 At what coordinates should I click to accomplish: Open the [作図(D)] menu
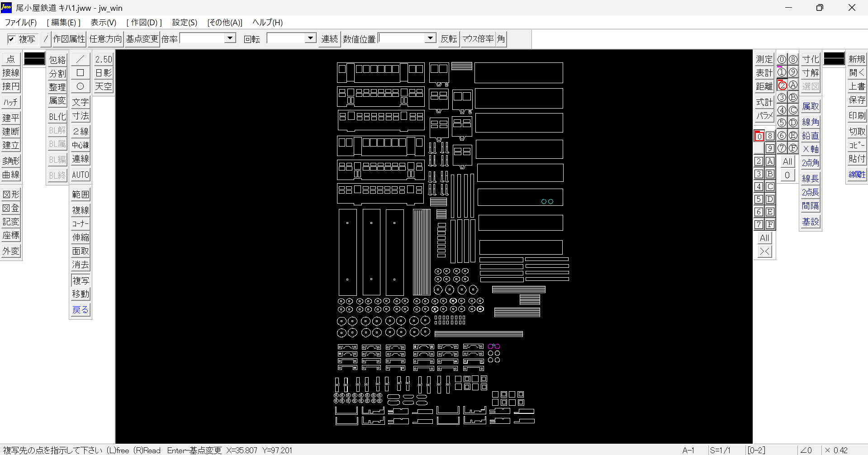pyautogui.click(x=144, y=22)
